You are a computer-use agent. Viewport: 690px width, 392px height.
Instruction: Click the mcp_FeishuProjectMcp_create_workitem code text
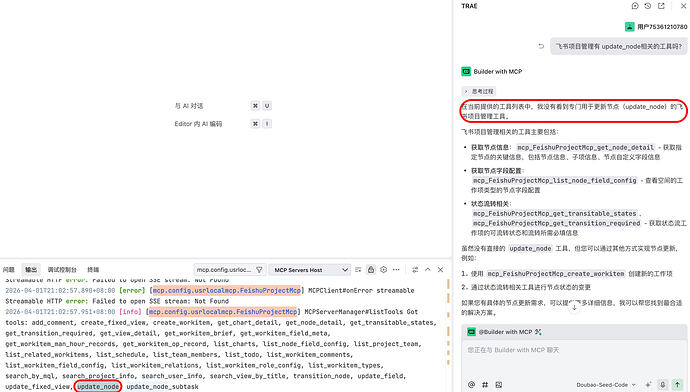point(556,274)
